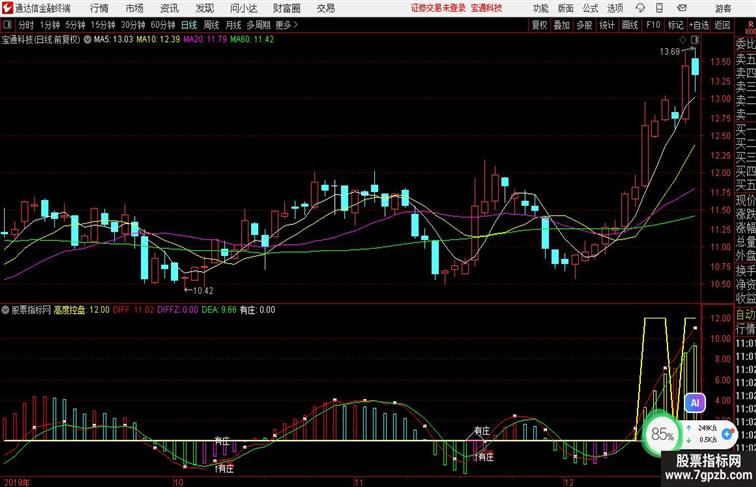Open the 交易 menu
The height and width of the screenshot is (487, 756).
pyautogui.click(x=325, y=8)
